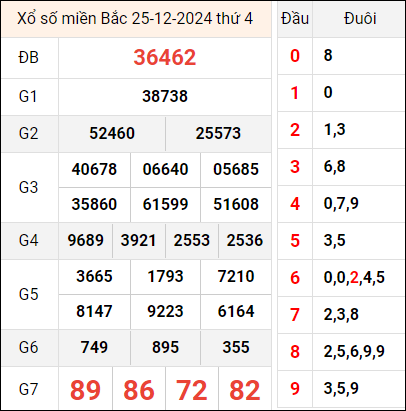This screenshot has height=411, width=406.
Task: Click tail values 2,5,6,9,9 for head 8
Action: pos(354,352)
